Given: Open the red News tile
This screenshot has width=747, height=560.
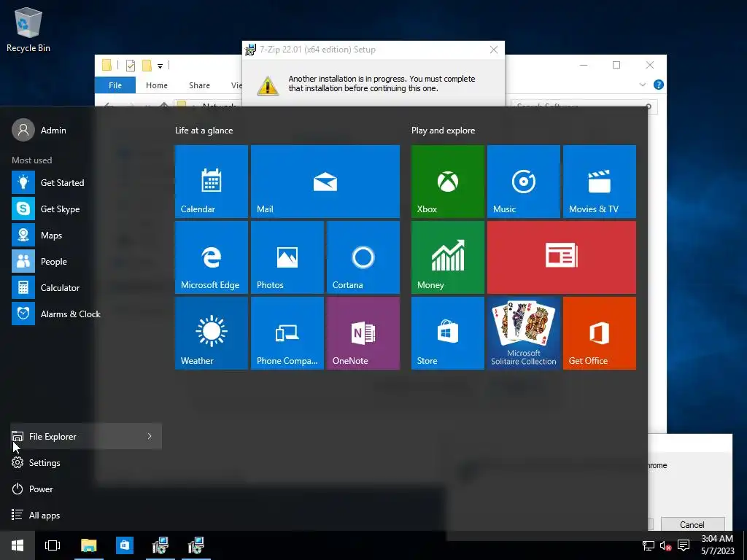Looking at the screenshot, I should (562, 257).
